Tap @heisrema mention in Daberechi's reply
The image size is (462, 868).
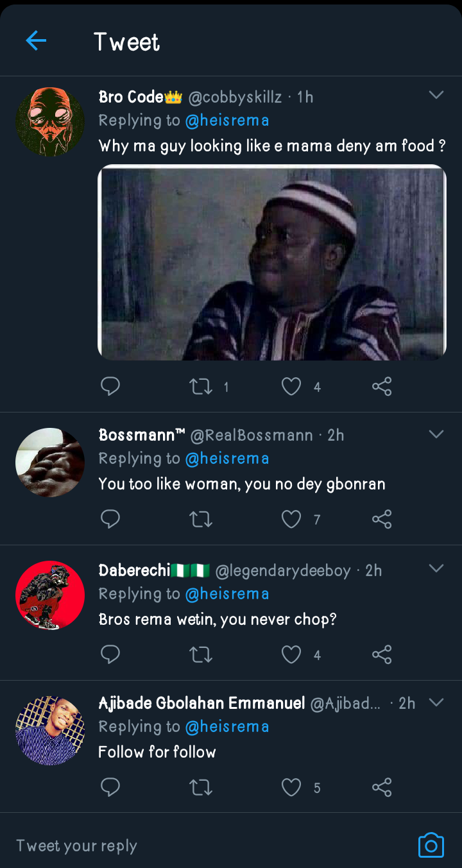[x=227, y=594]
